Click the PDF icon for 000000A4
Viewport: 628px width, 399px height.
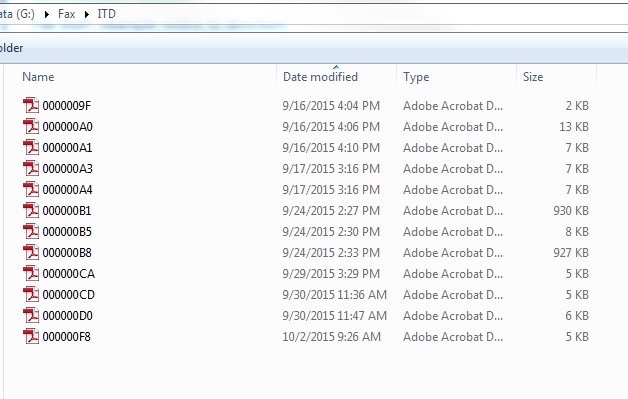pos(31,189)
